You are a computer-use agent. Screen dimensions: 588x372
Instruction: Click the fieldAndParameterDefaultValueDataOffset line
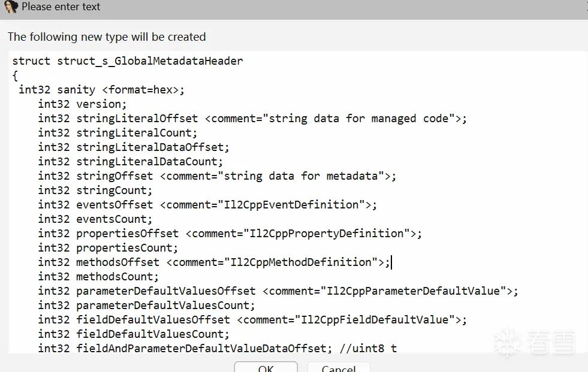(201, 349)
